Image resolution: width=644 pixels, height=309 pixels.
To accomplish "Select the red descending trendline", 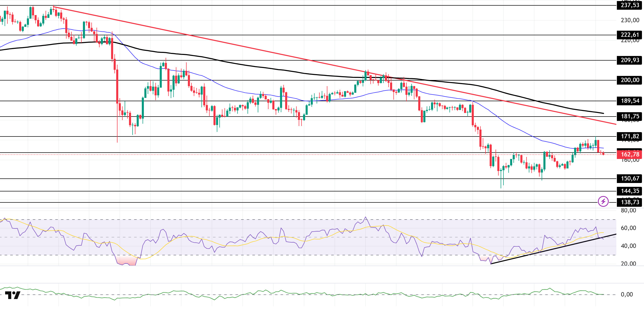I will tap(256, 49).
